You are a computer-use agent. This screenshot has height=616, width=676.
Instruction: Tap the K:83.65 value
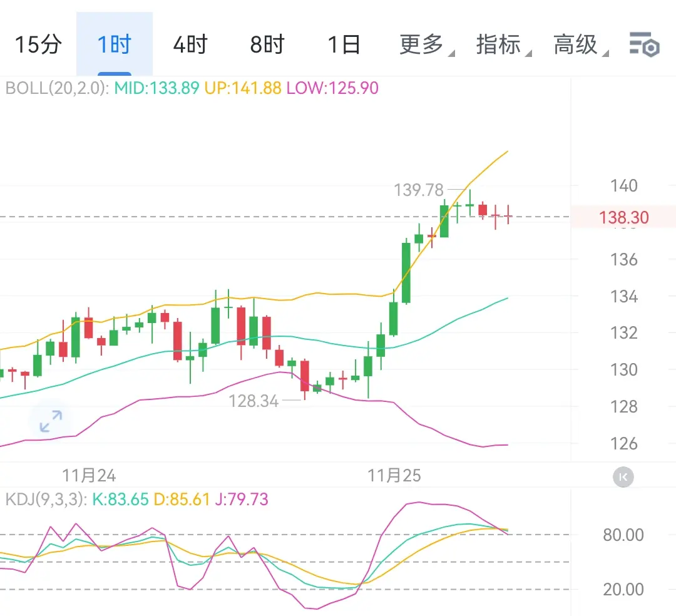point(120,499)
